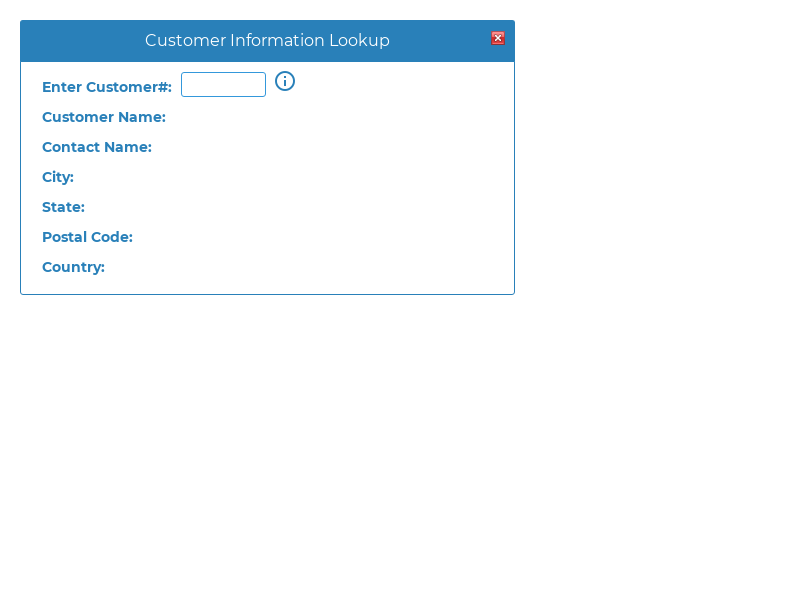Viewport: 800px width, 600px height.
Task: Click the Enter Customer# label text
Action: [106, 87]
